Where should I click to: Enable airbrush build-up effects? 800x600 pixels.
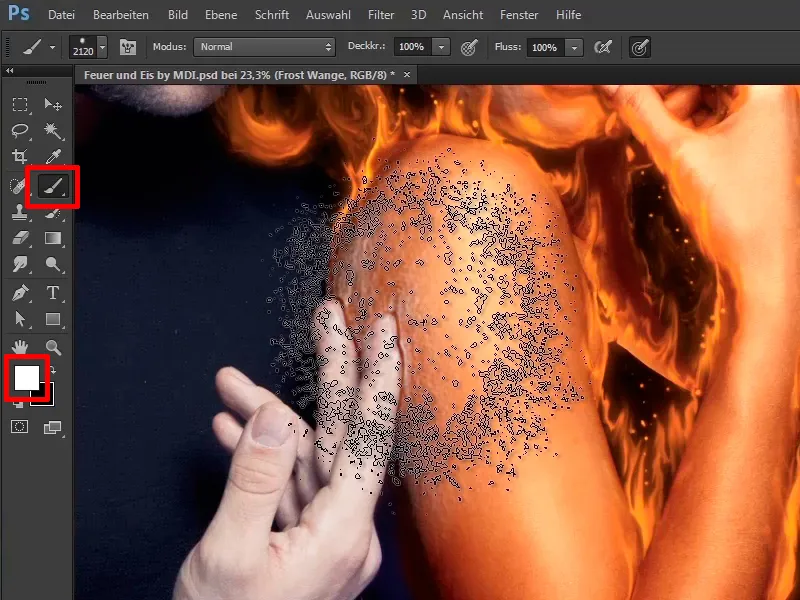[603, 47]
